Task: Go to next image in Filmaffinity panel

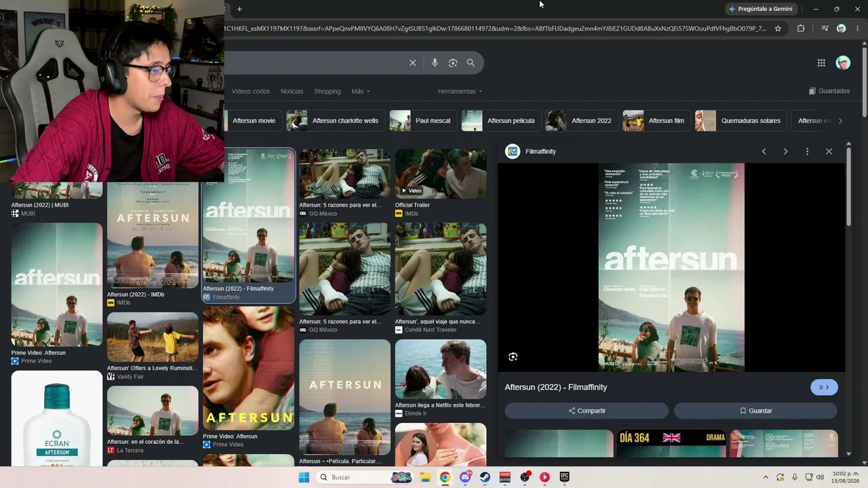Action: pos(785,151)
